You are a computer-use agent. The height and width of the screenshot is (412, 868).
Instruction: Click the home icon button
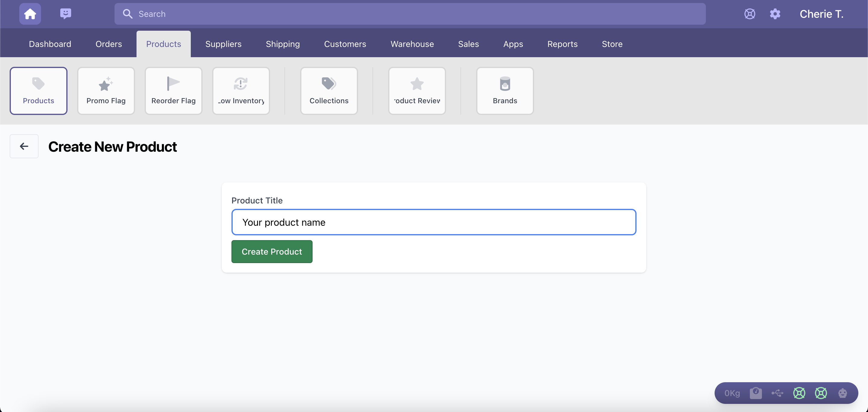[x=30, y=14]
